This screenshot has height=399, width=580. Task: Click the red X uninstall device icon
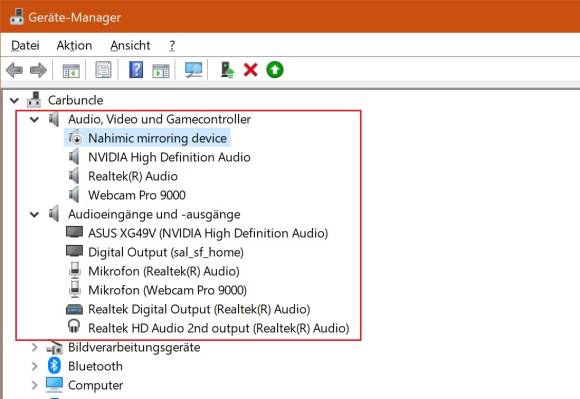pos(250,70)
